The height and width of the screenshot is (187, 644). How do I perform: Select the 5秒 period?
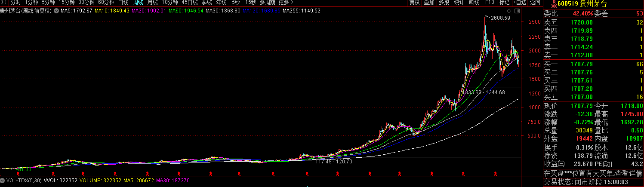pyautogui.click(x=235, y=3)
